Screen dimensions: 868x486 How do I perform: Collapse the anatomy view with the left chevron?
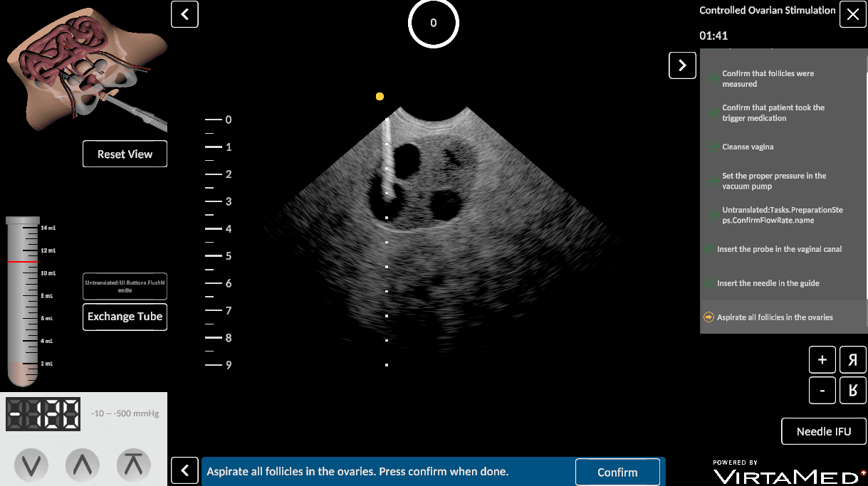tap(184, 14)
